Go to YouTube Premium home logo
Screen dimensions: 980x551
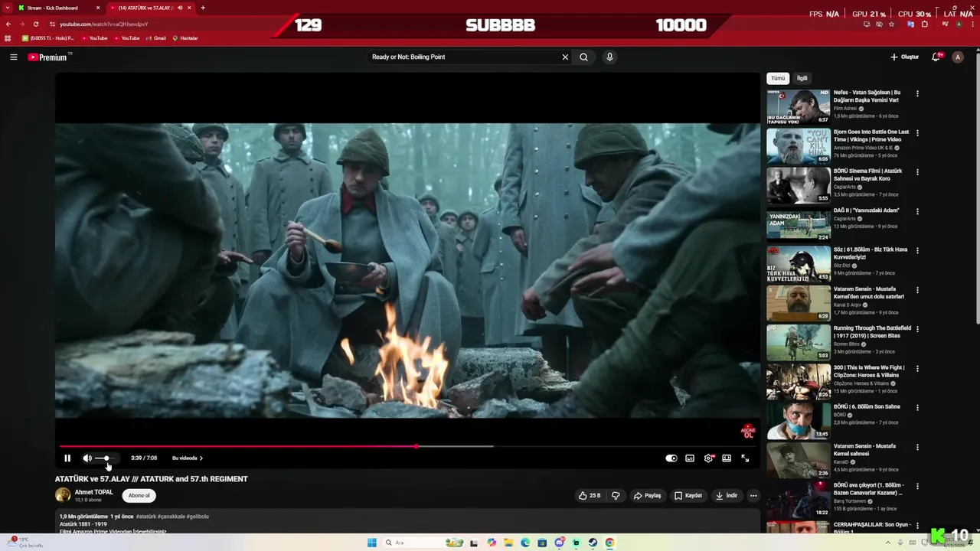click(47, 57)
